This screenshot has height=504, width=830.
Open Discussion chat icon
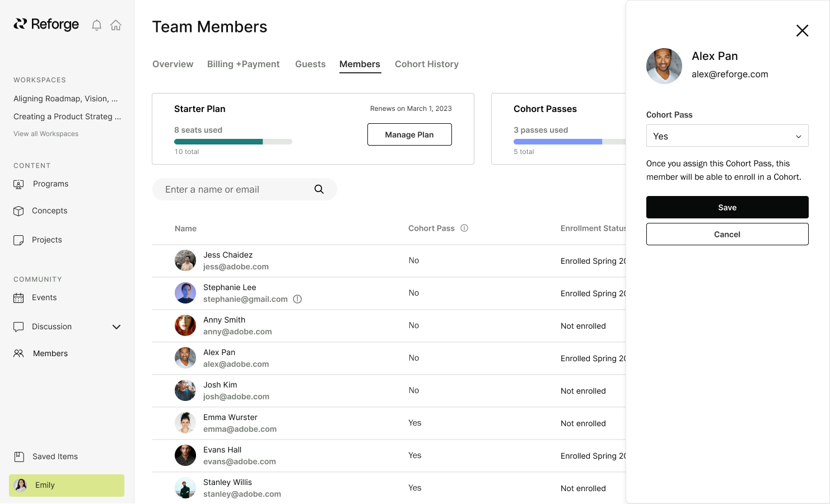tap(18, 327)
